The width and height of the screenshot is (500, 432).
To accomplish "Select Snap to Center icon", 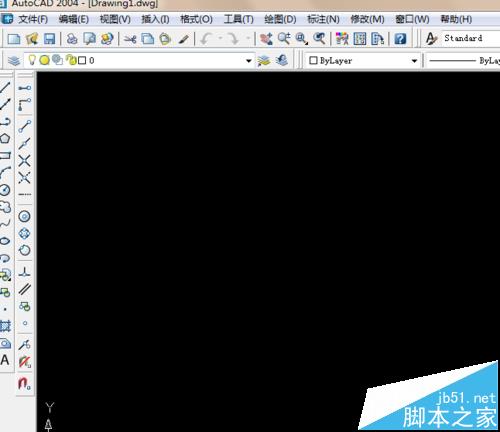I will tap(25, 217).
